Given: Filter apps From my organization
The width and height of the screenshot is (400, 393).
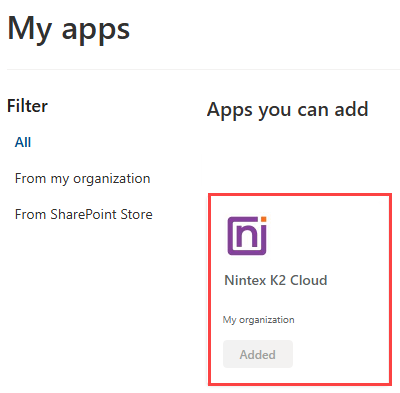Looking at the screenshot, I should click(x=83, y=178).
